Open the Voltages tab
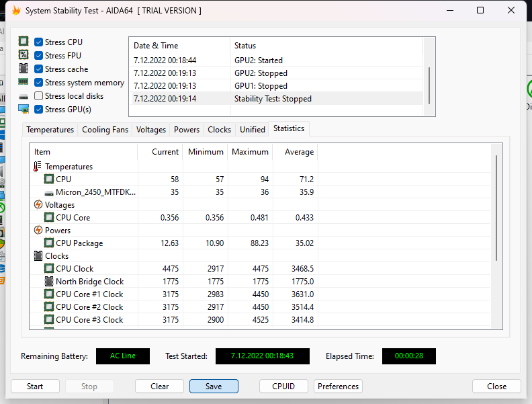The image size is (532, 404). click(151, 130)
